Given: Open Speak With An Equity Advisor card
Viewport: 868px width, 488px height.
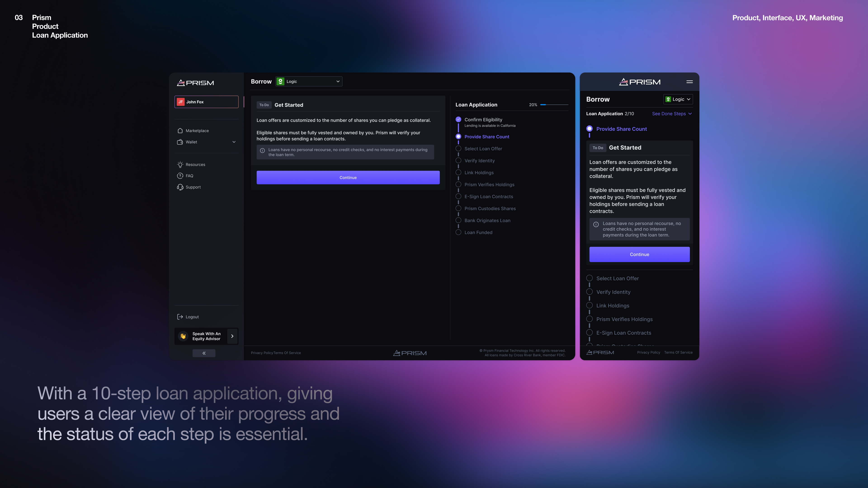Looking at the screenshot, I should pyautogui.click(x=206, y=336).
